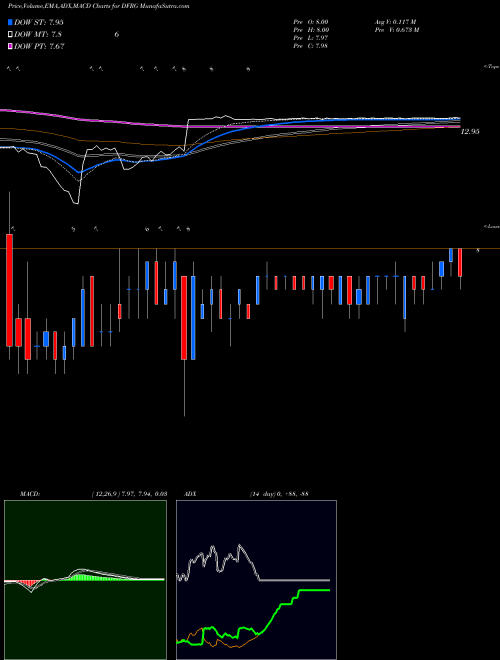Click the '<Tops' marker label at right
Viewport: 500px width, 660px height.
pos(492,67)
